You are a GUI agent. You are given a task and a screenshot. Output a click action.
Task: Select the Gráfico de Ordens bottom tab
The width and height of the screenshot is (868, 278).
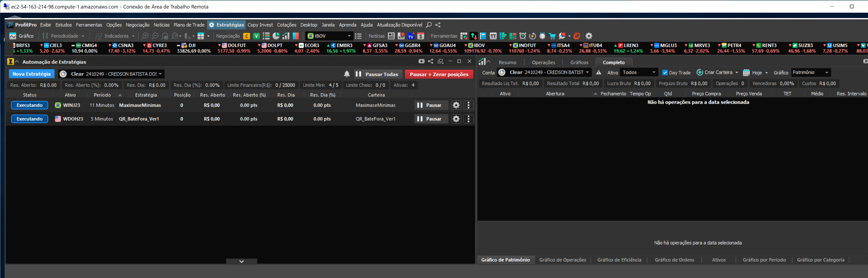coord(674,260)
